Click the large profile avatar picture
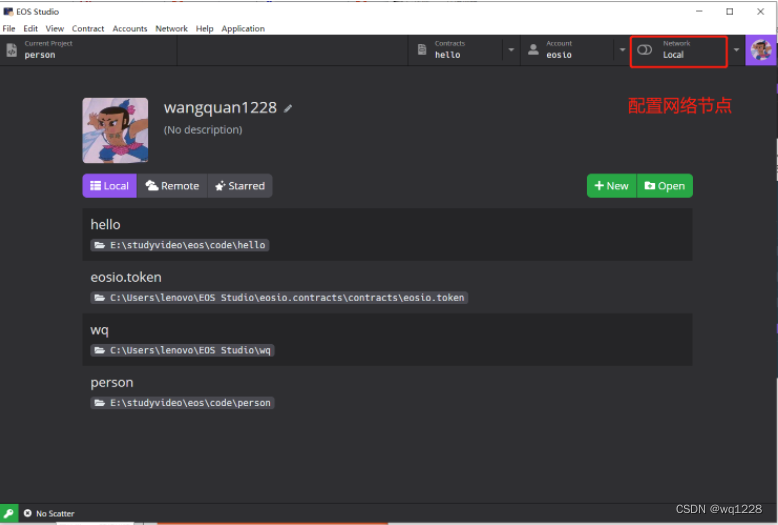778x525 pixels. pos(115,130)
